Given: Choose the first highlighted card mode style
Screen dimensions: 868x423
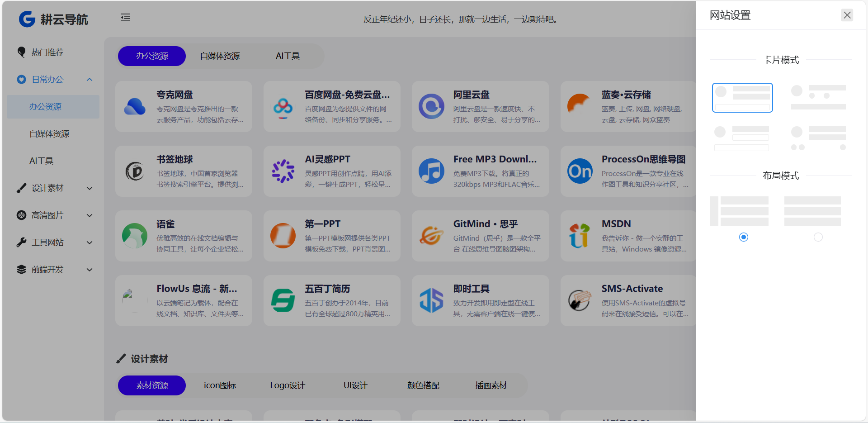Looking at the screenshot, I should tap(742, 98).
